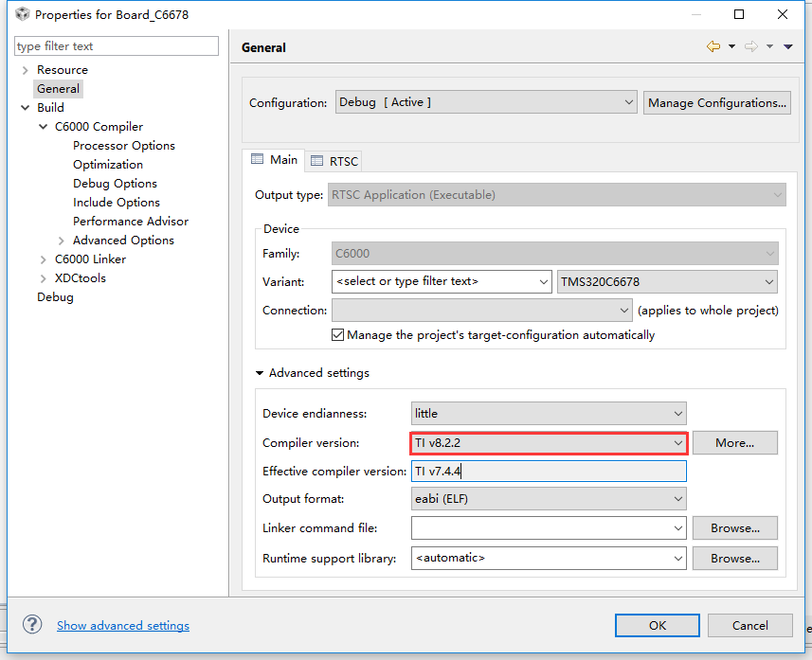The height and width of the screenshot is (660, 812).
Task: Expand the C6000 Linker node
Action: click(44, 259)
